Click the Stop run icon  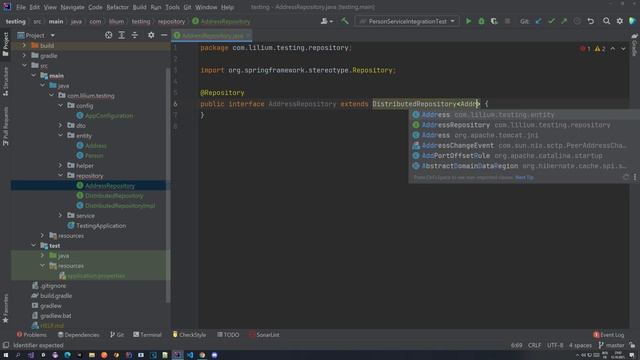[x=507, y=21]
